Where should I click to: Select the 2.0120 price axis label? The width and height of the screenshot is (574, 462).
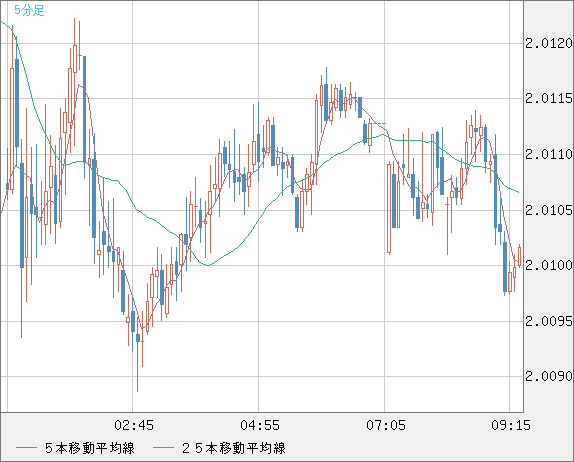(x=549, y=44)
